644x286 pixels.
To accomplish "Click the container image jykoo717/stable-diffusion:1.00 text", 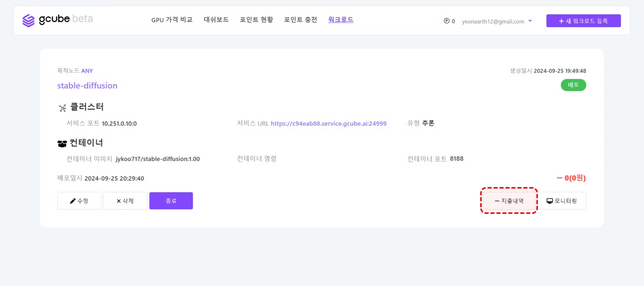I will click(x=158, y=159).
